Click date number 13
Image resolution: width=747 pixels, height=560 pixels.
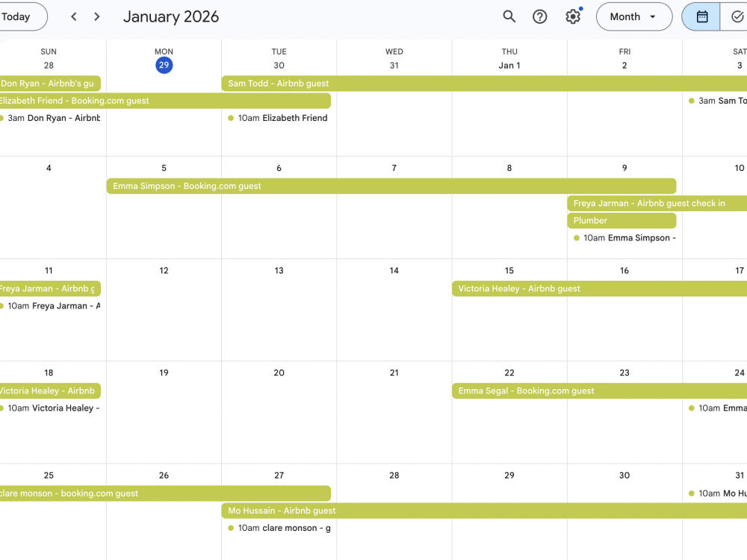279,270
